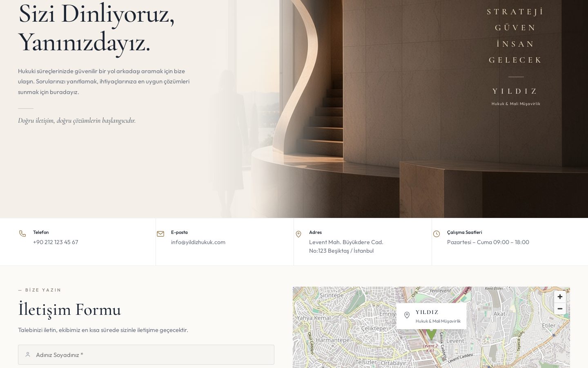Click the green map marker
The width and height of the screenshot is (588, 368).
coord(431,334)
